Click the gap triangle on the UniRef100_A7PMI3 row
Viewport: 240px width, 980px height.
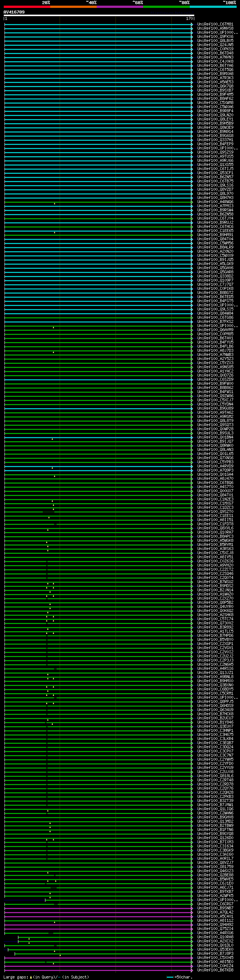click(54, 204)
